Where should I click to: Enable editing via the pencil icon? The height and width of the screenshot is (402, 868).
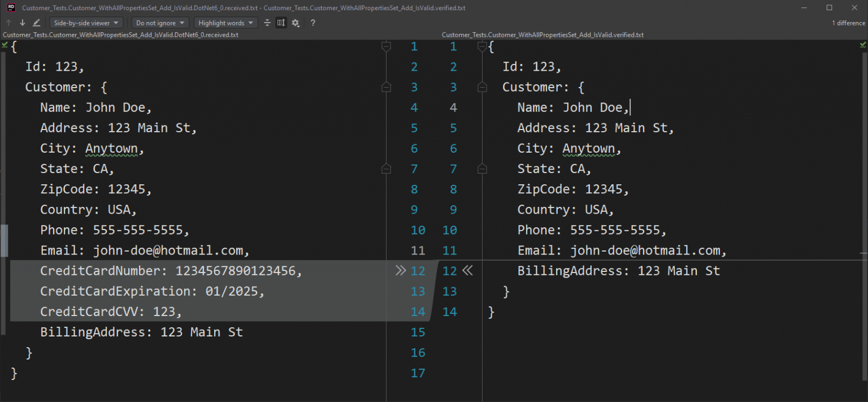[36, 23]
